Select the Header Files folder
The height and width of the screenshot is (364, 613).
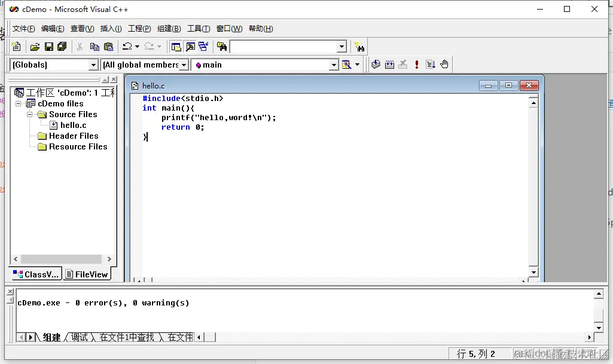click(x=74, y=136)
